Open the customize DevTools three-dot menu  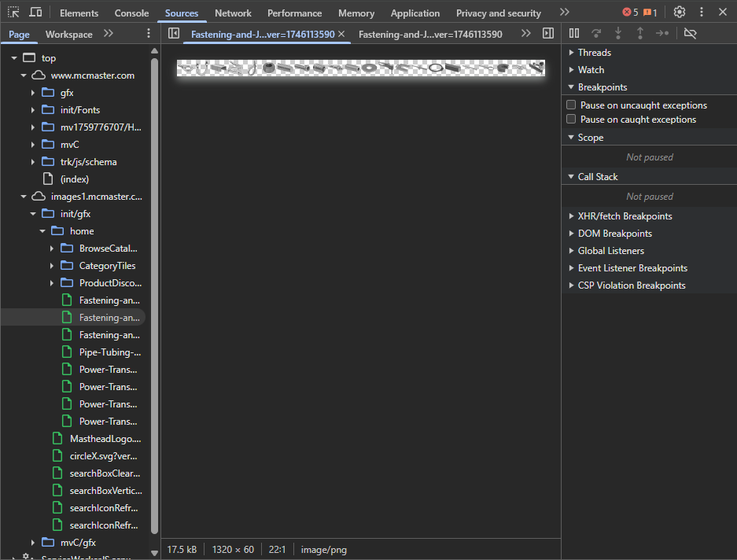702,13
